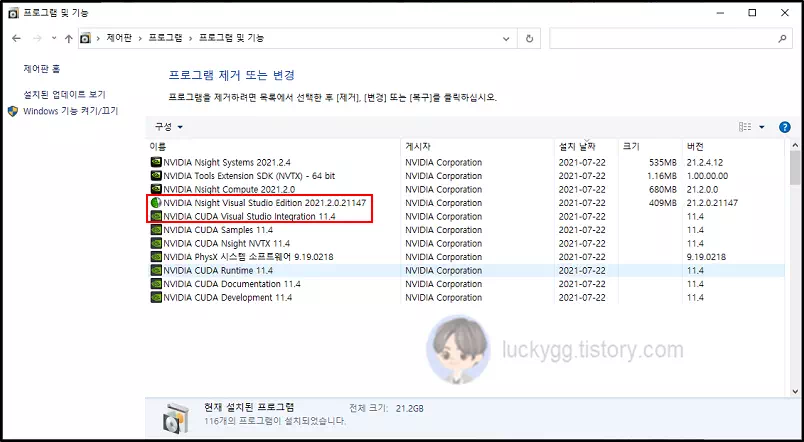Select NVIDIA CUDA Documentation 11.4 entry
This screenshot has height=442, width=804.
(x=232, y=284)
